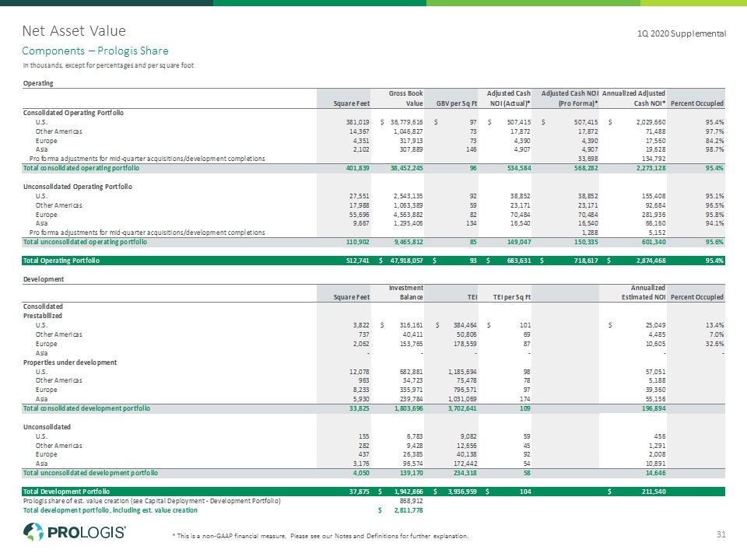
Task: Click unconsolidated development TEI 234,318
Action: coord(465,473)
